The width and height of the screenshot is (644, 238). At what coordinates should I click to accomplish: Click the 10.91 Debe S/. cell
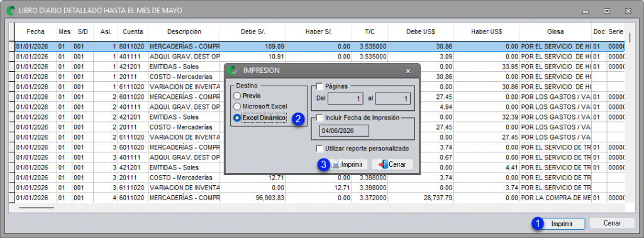pyautogui.click(x=253, y=56)
